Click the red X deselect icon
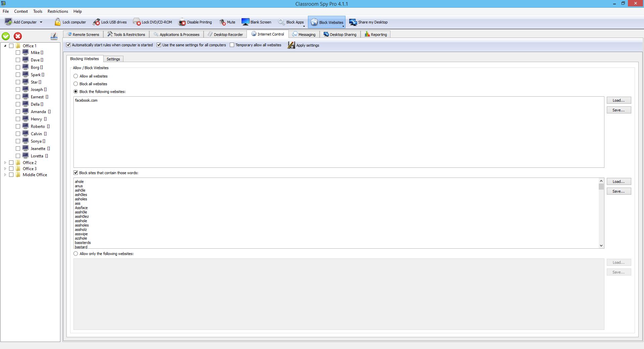Screen dimensions: 644x349 pos(18,36)
